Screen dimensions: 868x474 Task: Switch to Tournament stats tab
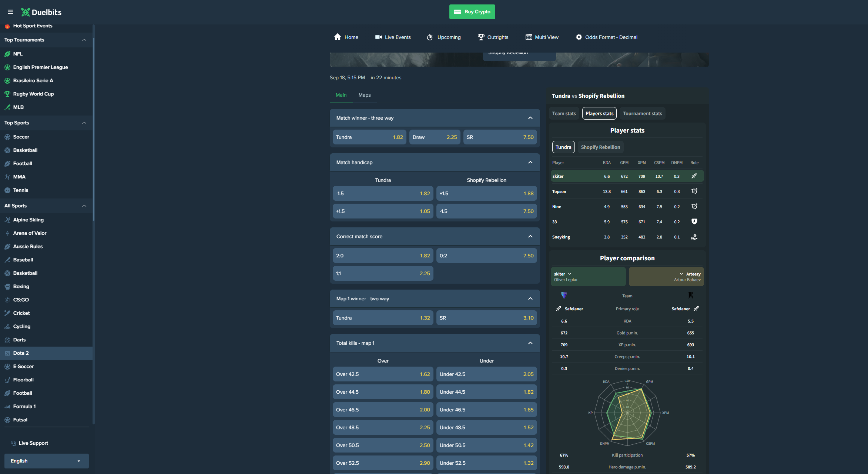pyautogui.click(x=643, y=114)
